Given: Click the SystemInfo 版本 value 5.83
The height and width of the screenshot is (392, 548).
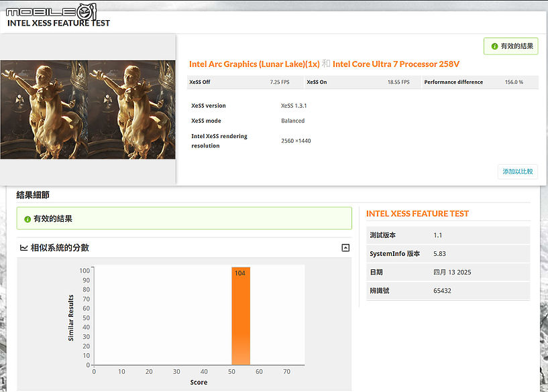Looking at the screenshot, I should tap(439, 254).
